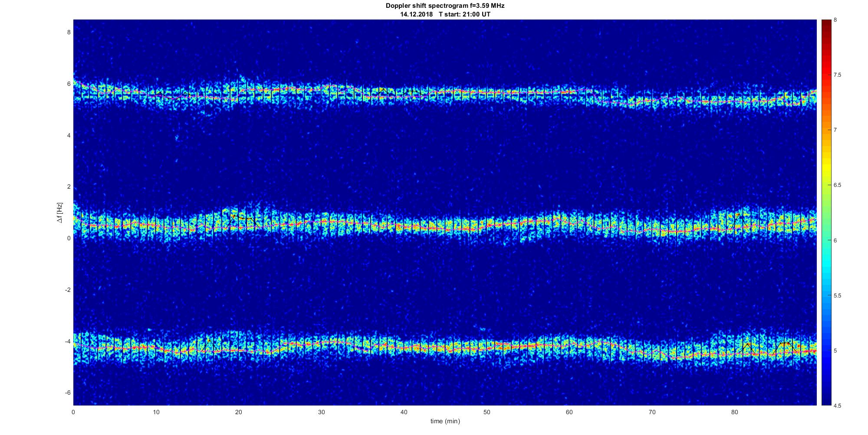Click the y-axis tick label '4'
Image resolution: width=868 pixels, height=435 pixels.
(69, 135)
